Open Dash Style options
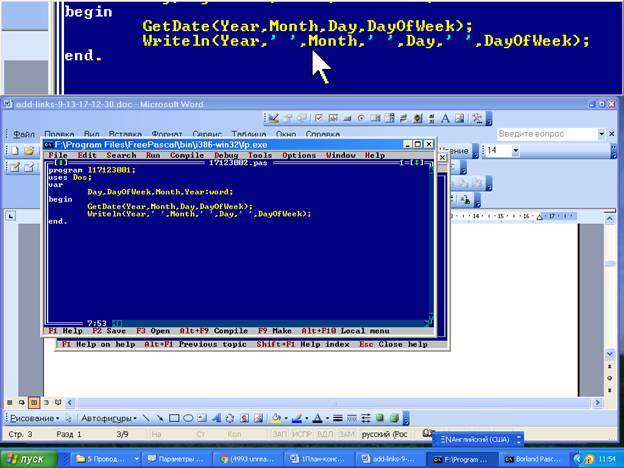The image size is (624, 468). [x=352, y=418]
